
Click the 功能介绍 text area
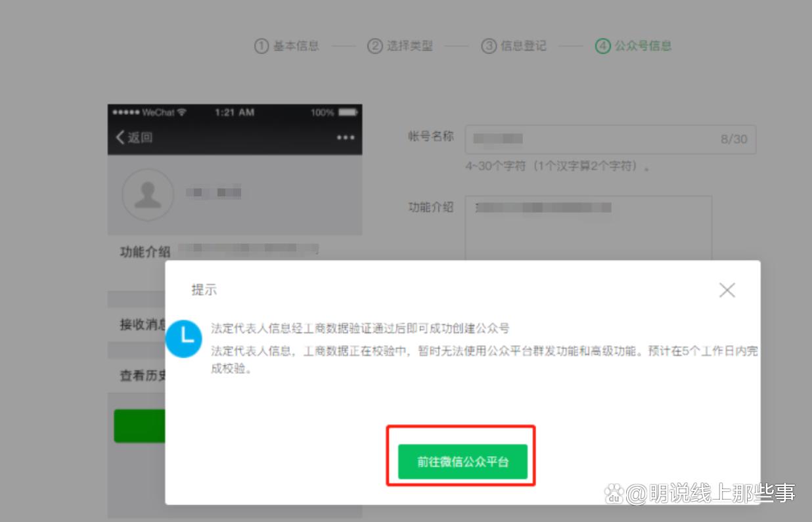point(589,228)
